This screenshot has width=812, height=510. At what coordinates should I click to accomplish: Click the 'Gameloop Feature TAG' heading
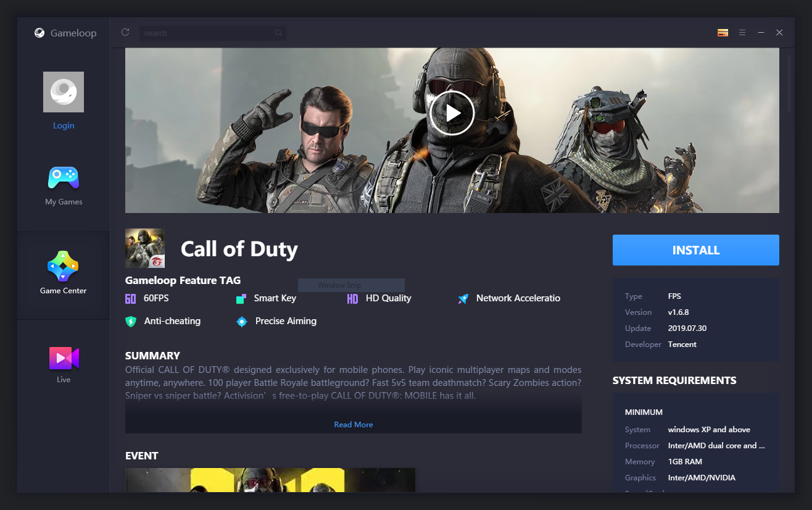pos(183,280)
